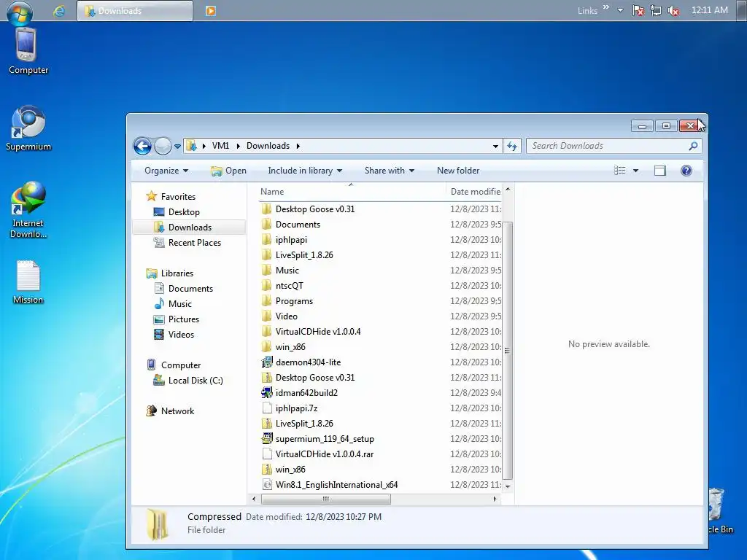Open Windows Media Player taskbar icon
Viewport: 747px width, 560px height.
click(x=211, y=10)
